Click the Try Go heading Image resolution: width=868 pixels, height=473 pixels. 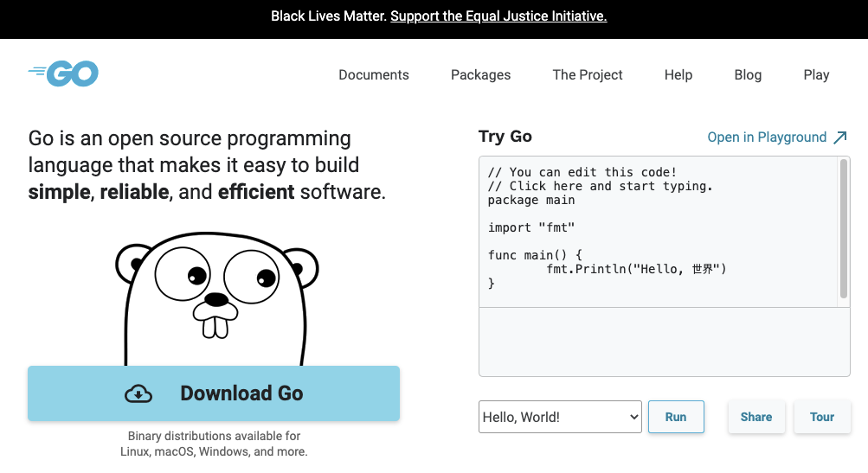[505, 136]
